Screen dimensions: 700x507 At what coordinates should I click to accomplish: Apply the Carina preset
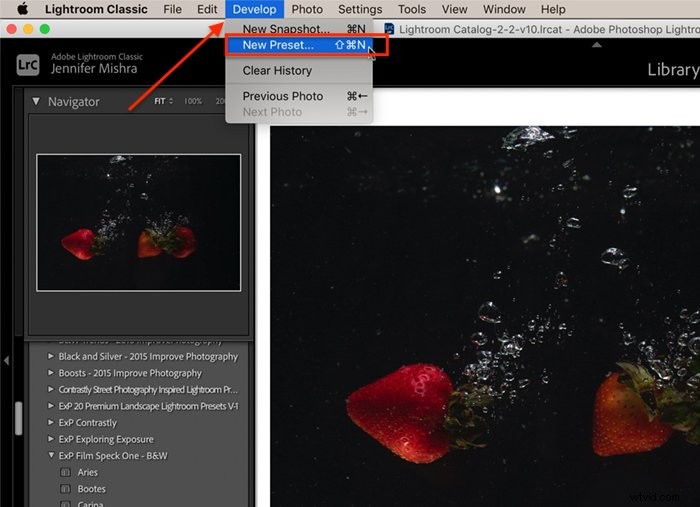(90, 504)
